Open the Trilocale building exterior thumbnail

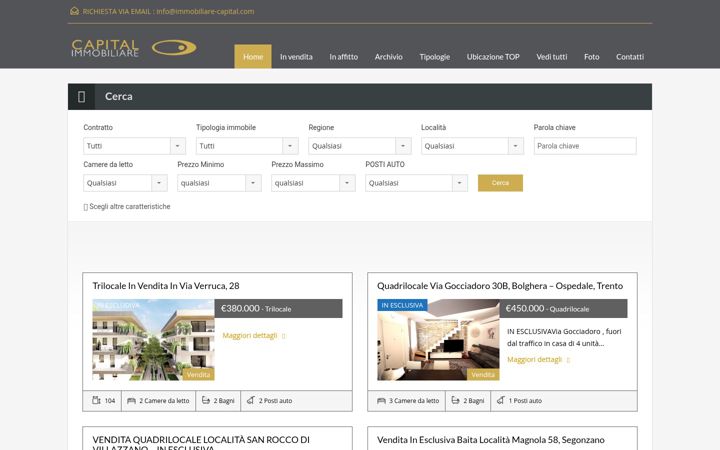[153, 340]
